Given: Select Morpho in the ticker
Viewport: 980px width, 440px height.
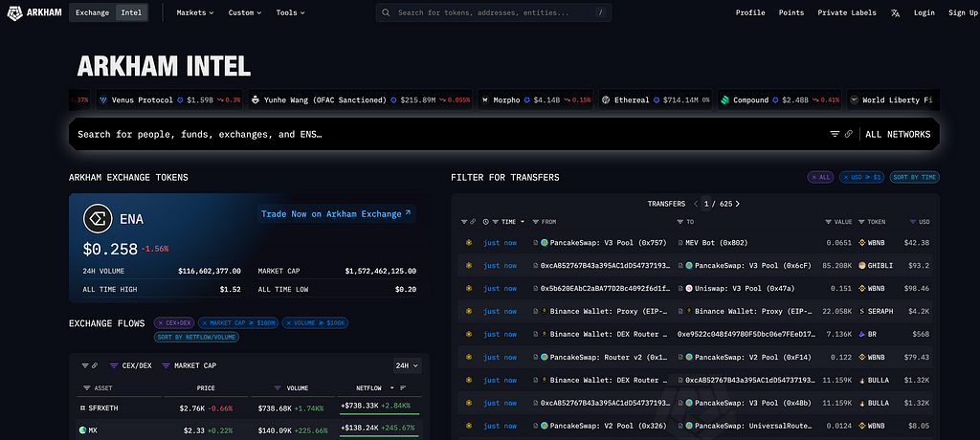Looking at the screenshot, I should (536, 100).
